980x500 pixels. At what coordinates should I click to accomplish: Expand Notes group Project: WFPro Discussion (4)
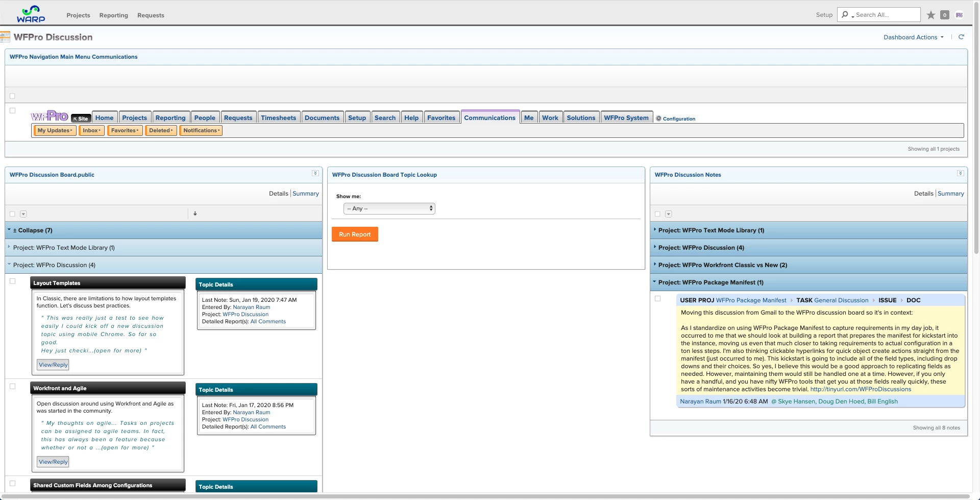(808, 248)
